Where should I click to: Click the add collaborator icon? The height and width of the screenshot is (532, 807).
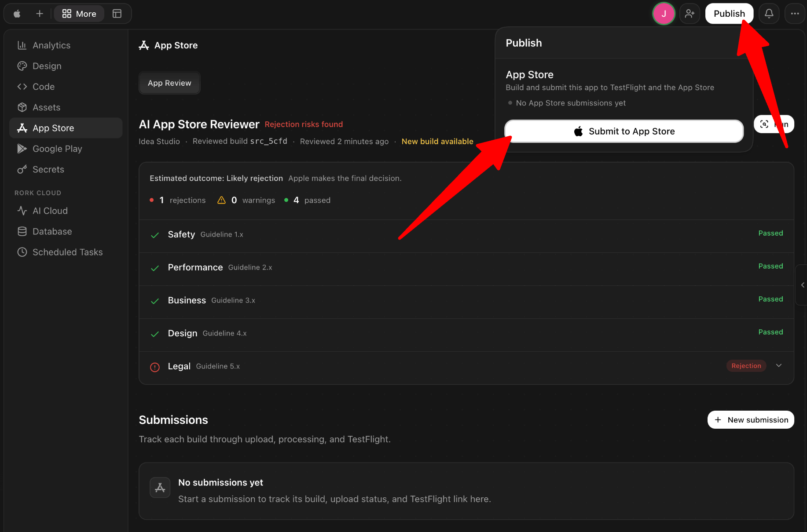coord(690,14)
